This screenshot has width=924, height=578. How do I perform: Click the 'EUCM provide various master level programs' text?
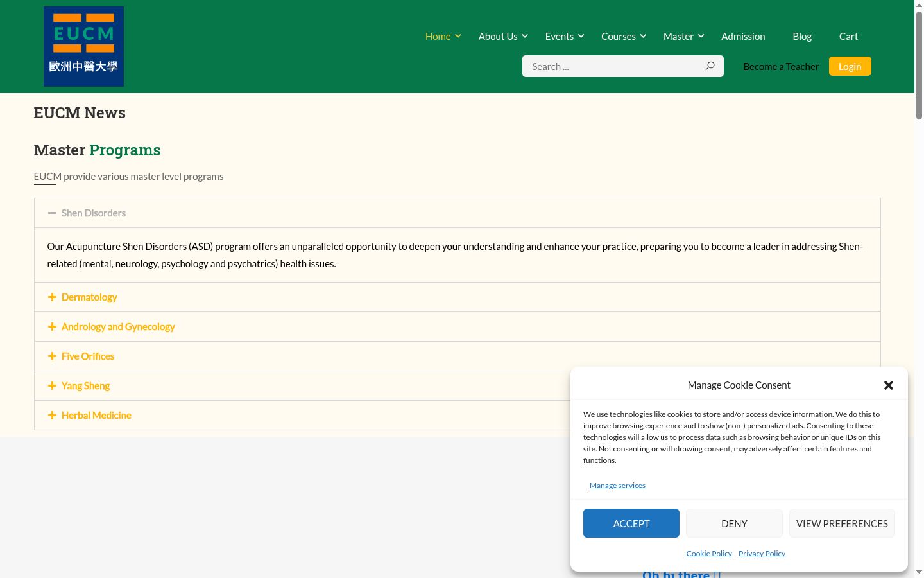128,177
